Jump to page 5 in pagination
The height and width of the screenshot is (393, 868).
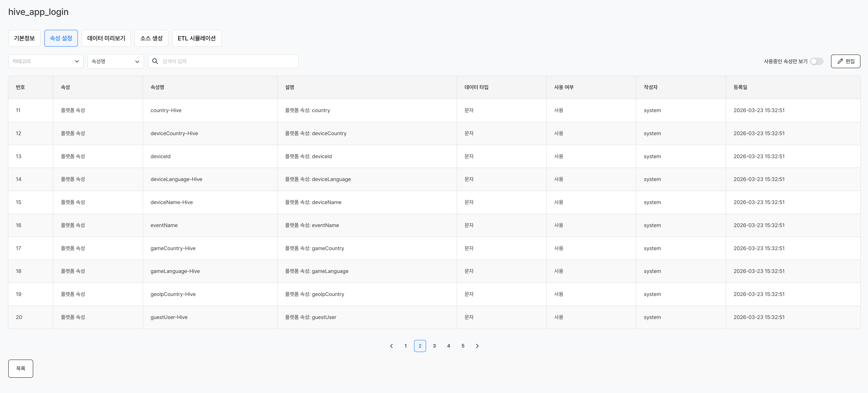tap(463, 346)
